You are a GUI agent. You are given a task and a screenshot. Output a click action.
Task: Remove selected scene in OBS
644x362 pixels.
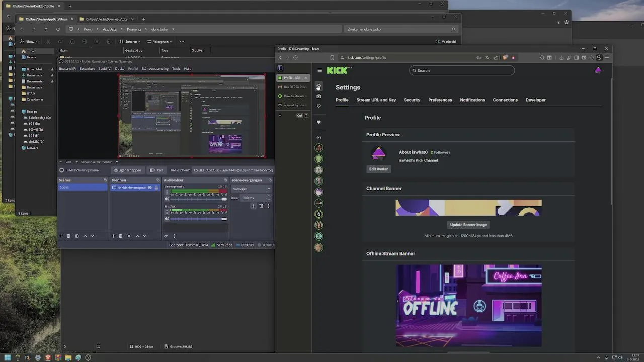(69, 236)
